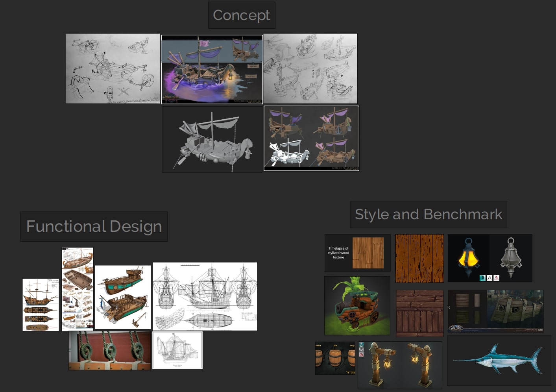This screenshot has width=556, height=392.
Task: Open the Timelapse of stylized wood texture image
Action: click(357, 253)
